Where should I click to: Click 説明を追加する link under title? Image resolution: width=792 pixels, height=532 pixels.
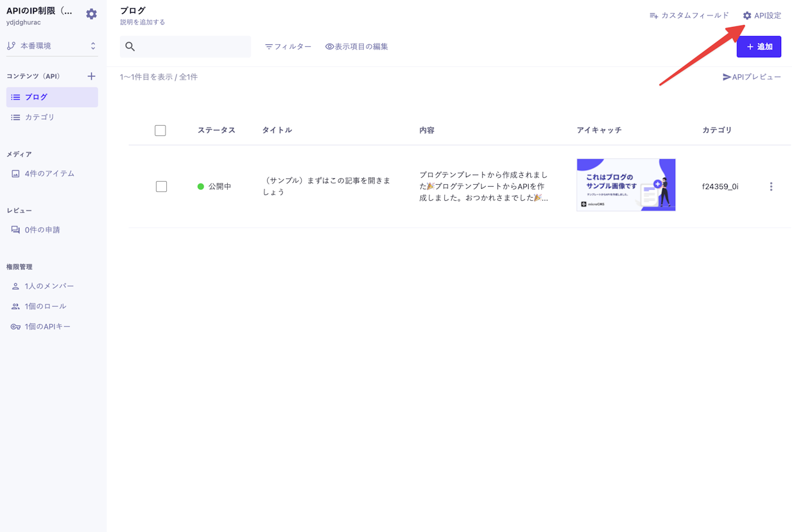click(142, 22)
